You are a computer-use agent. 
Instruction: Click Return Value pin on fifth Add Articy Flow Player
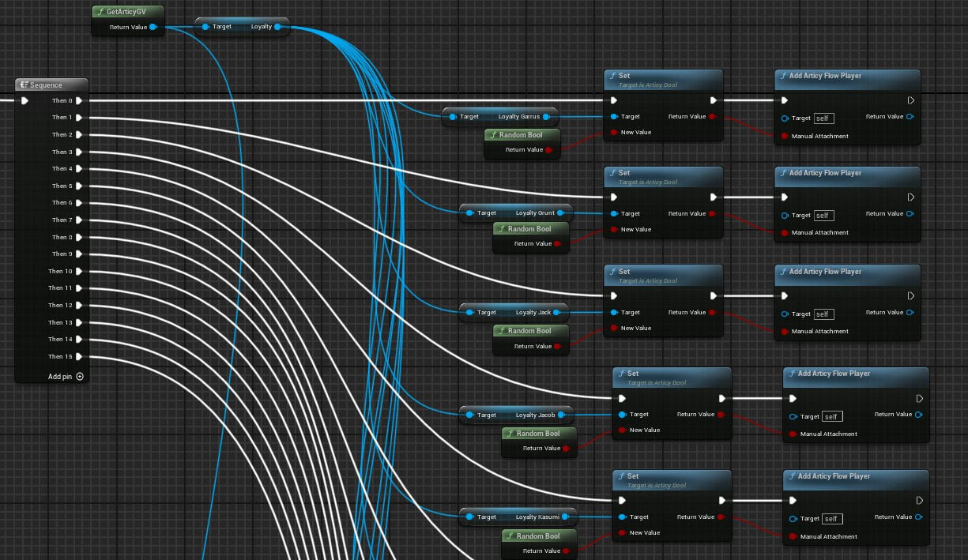tap(917, 517)
